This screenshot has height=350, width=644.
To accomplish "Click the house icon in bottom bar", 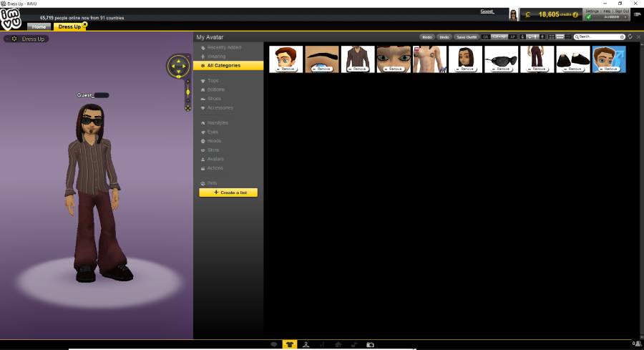I will tap(338, 344).
